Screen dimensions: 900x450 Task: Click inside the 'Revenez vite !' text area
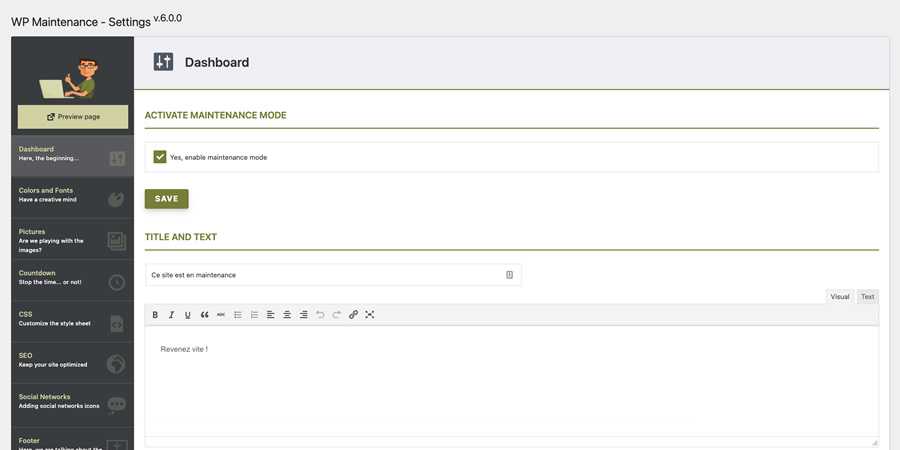(x=510, y=380)
